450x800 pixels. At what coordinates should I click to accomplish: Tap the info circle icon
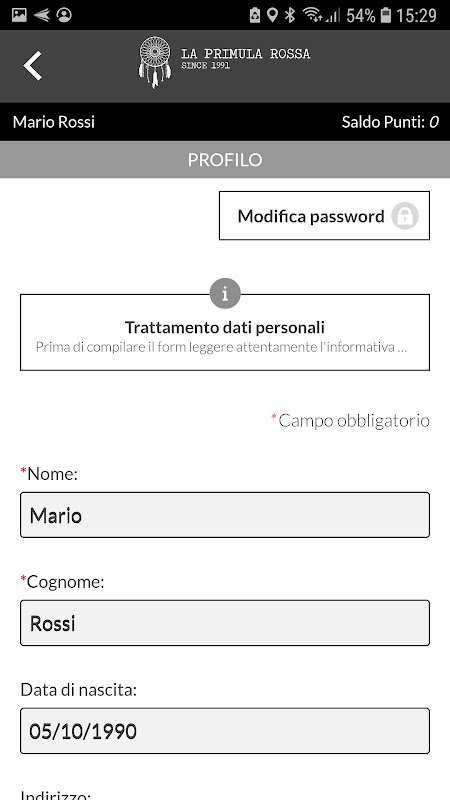point(225,293)
